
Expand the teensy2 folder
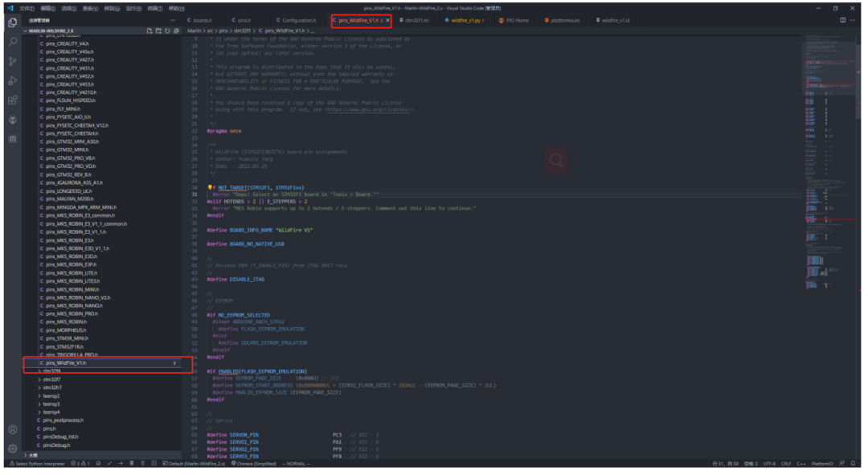pos(102,395)
